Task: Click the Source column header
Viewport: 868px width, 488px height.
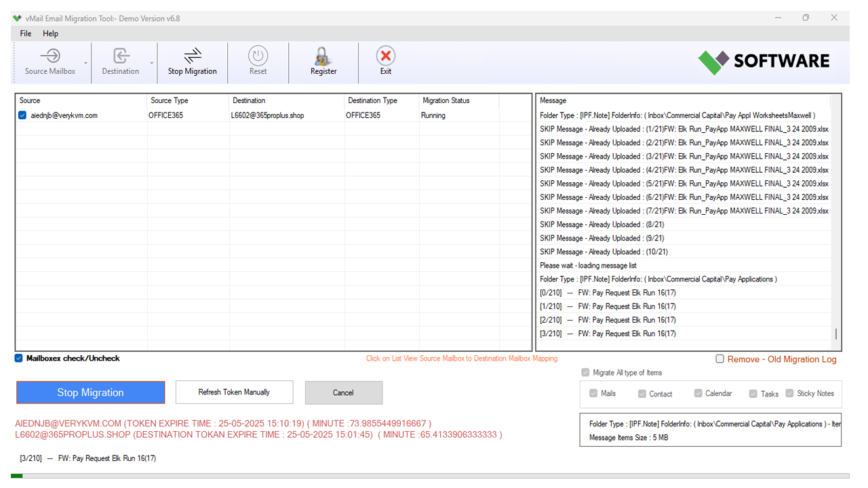Action: [81, 100]
